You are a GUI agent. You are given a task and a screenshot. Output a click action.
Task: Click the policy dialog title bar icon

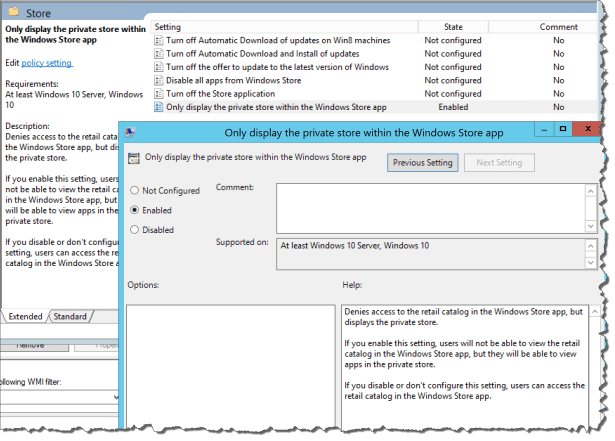(x=133, y=131)
